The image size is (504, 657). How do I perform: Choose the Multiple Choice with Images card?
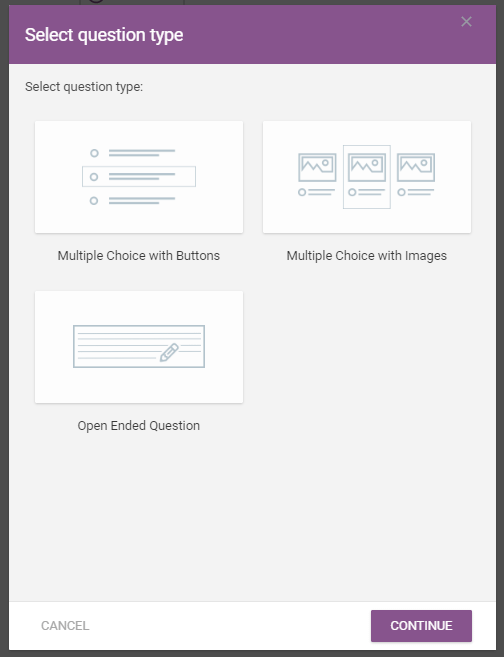(x=367, y=177)
